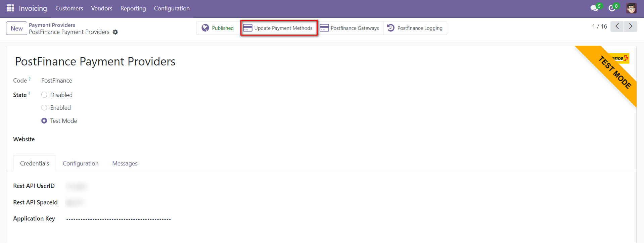Open Postfinance Logging history button
Screen dimensions: 644x243
pos(415,28)
